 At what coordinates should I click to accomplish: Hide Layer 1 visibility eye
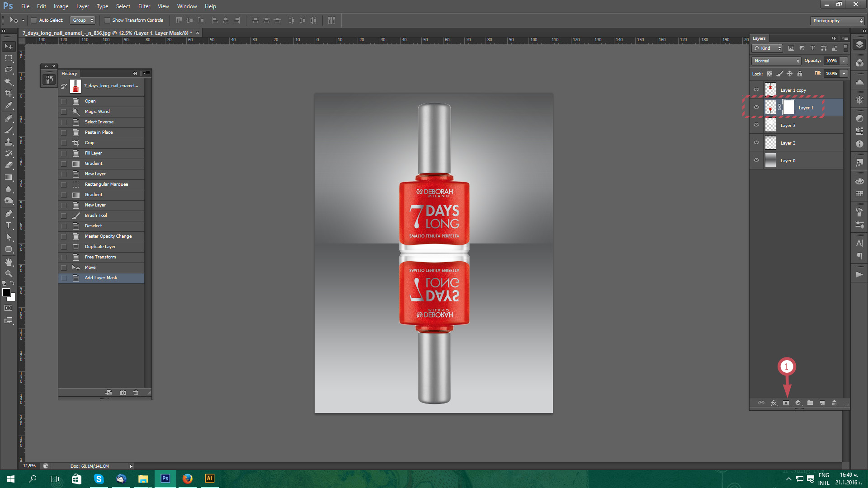coord(756,108)
